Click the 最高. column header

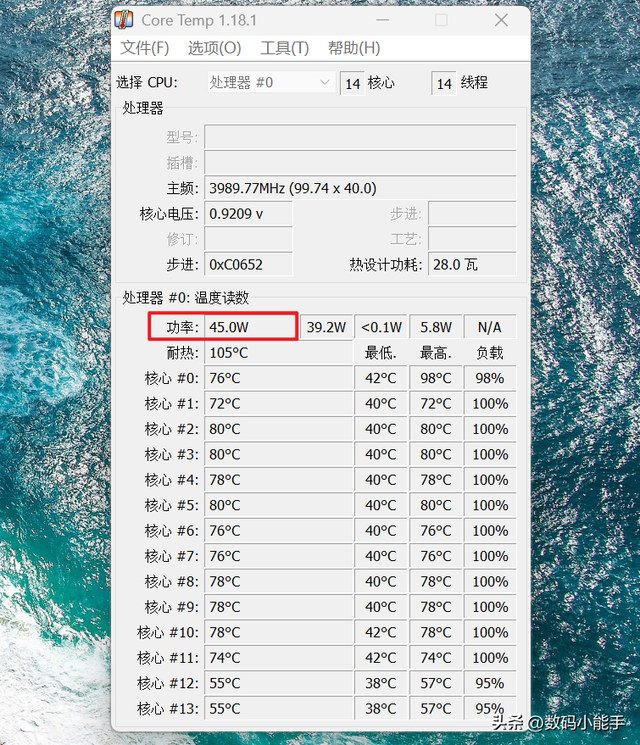point(436,353)
